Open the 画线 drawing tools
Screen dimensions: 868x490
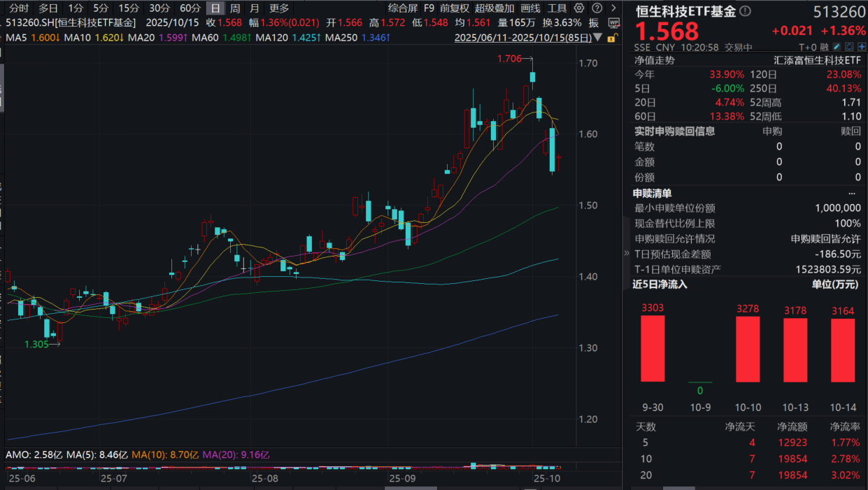click(x=530, y=8)
